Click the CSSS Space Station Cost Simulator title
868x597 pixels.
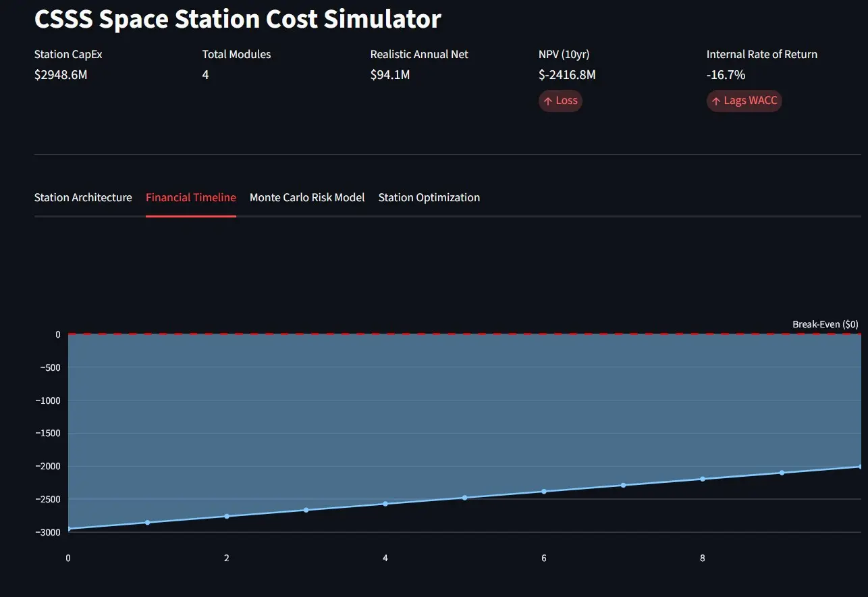pyautogui.click(x=238, y=19)
